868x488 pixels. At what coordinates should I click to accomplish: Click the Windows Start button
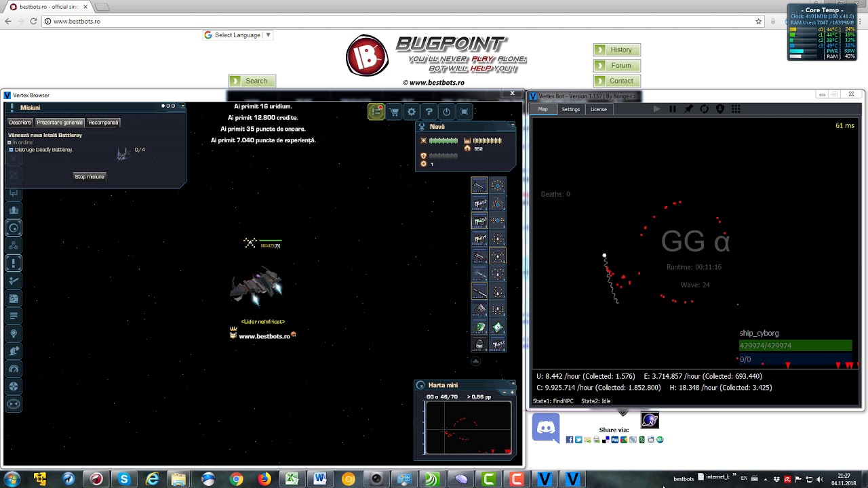[12, 479]
